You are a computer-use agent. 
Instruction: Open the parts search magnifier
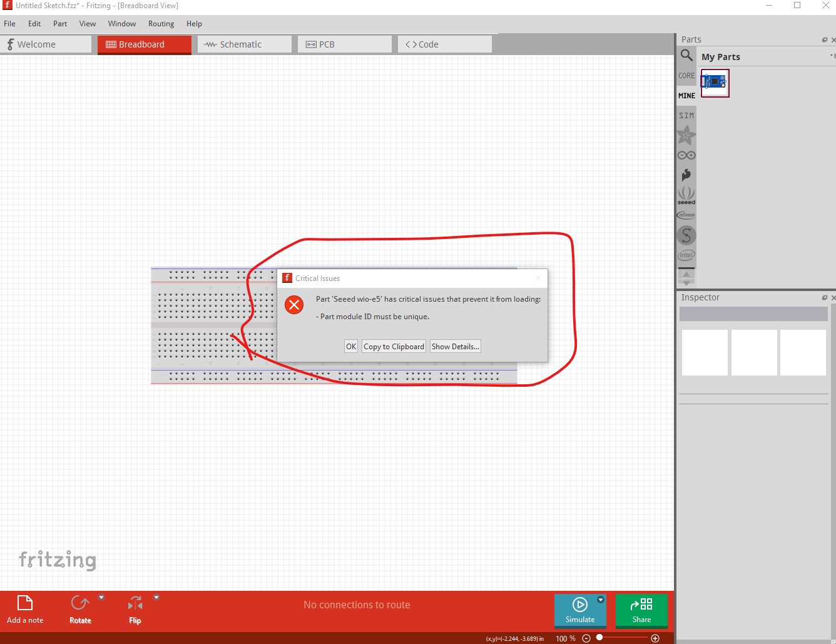(x=686, y=56)
